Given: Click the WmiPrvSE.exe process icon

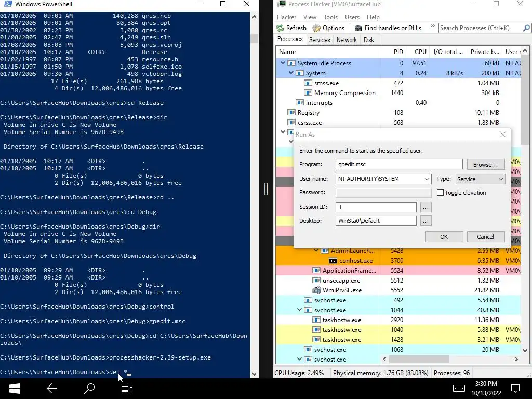Looking at the screenshot, I should point(316,290).
